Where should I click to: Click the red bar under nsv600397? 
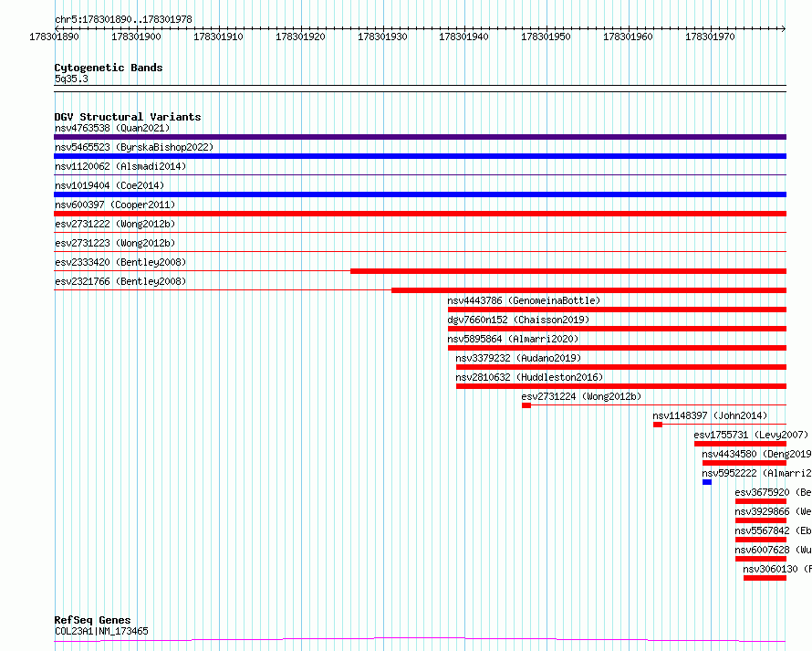click(x=420, y=214)
